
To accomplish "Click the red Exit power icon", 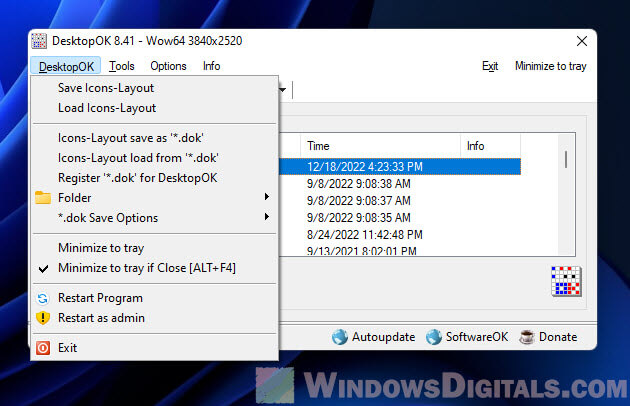I will click(x=43, y=348).
